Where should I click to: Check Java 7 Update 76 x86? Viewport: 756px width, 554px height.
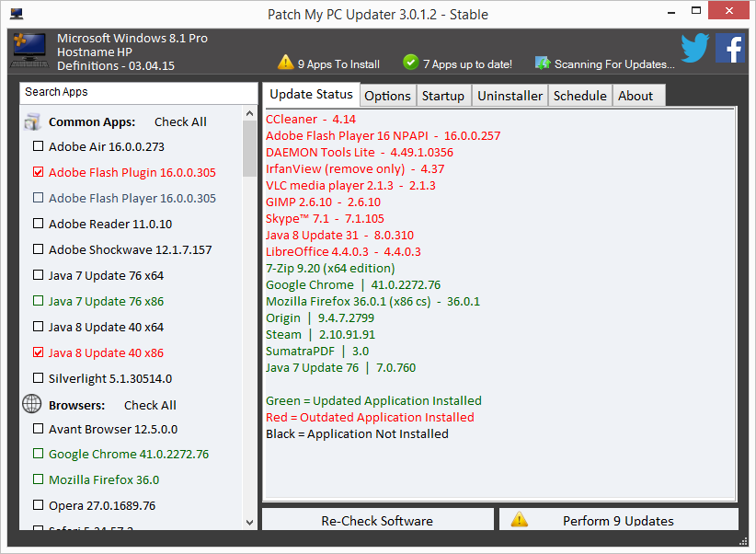pos(38,301)
